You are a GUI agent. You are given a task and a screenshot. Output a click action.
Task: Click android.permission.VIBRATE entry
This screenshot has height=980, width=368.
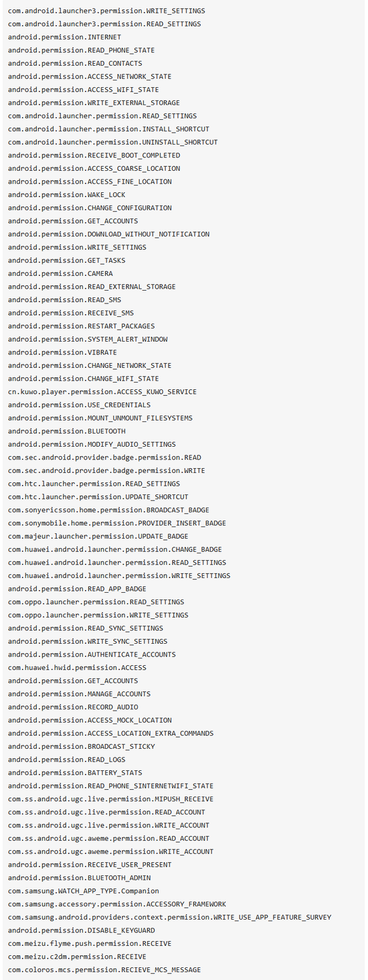[62, 352]
